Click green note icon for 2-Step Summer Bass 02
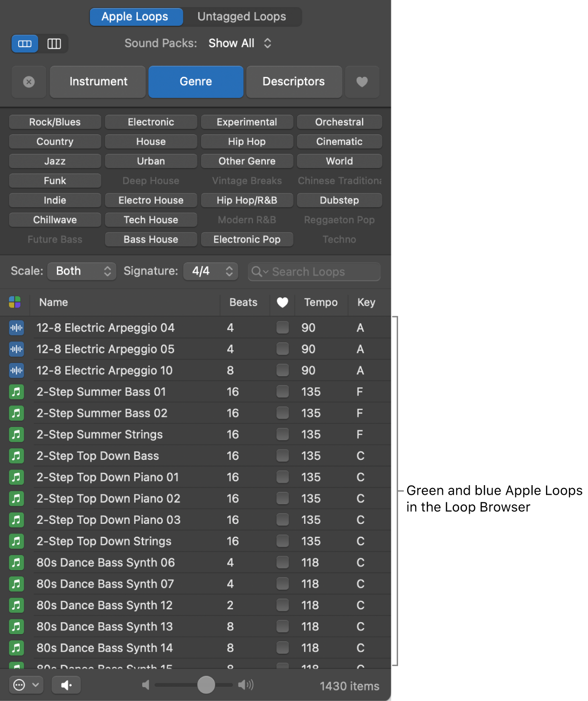The image size is (588, 701). coord(16,413)
